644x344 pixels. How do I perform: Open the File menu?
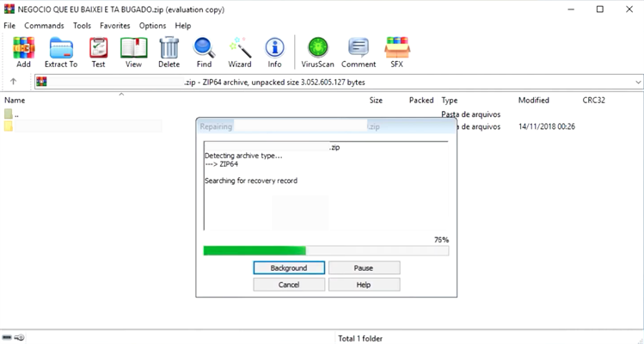tap(9, 26)
